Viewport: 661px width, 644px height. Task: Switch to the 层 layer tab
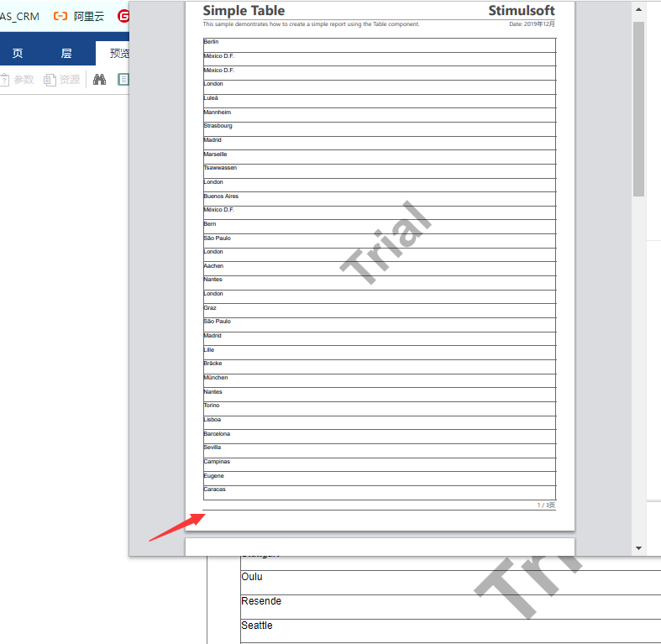point(66,54)
